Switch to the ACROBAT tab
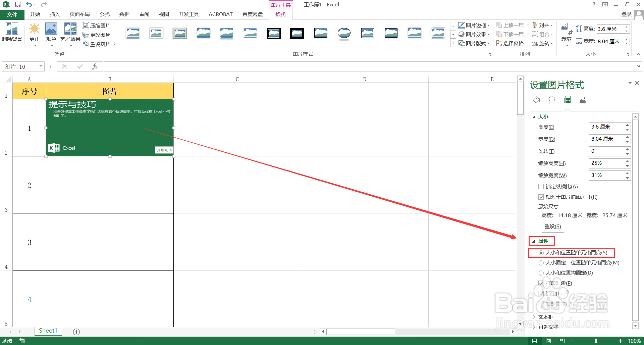This screenshot has height=345, width=644. pyautogui.click(x=221, y=14)
